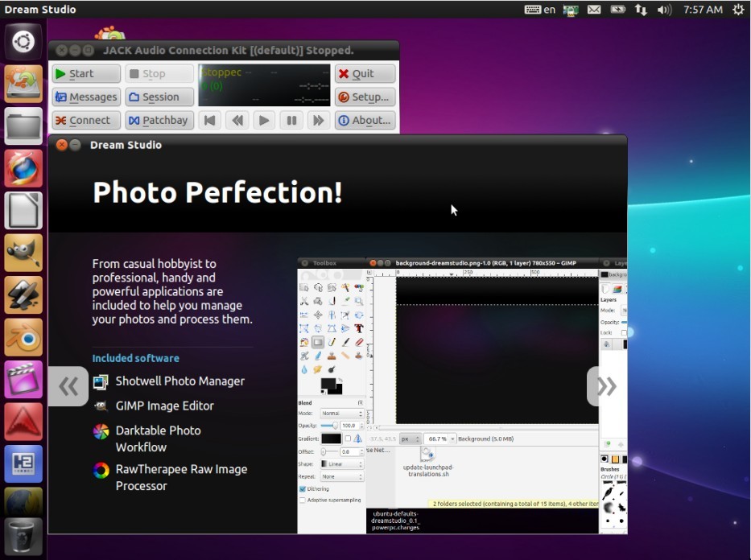Open the battery indicator menu

(x=618, y=10)
